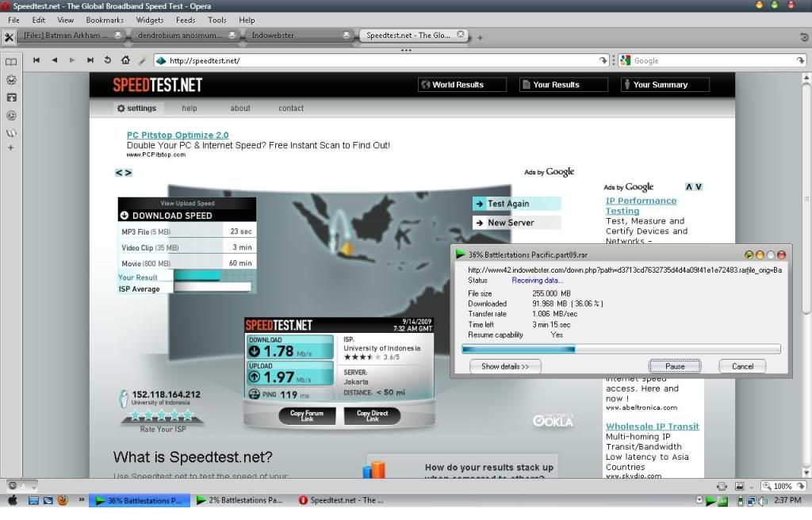Screen dimensions: 812x520
Task: Open the Google search engine selector icon
Action: [x=625, y=60]
